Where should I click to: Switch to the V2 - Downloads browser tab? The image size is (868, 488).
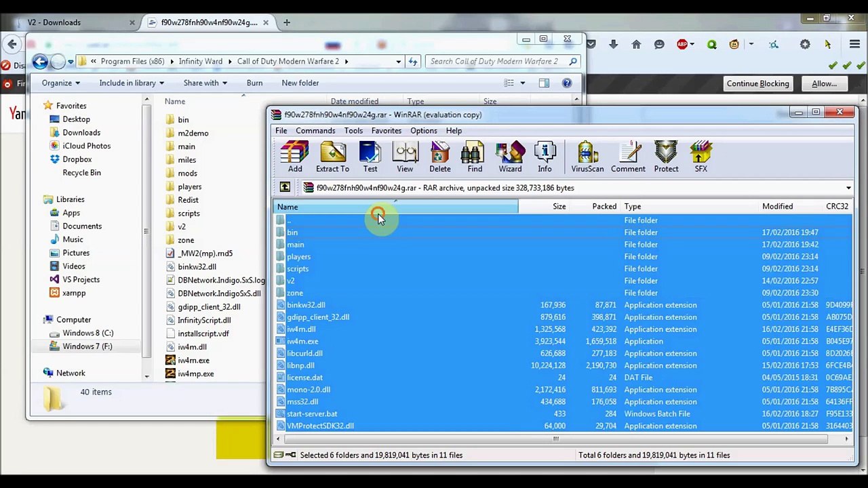click(76, 22)
